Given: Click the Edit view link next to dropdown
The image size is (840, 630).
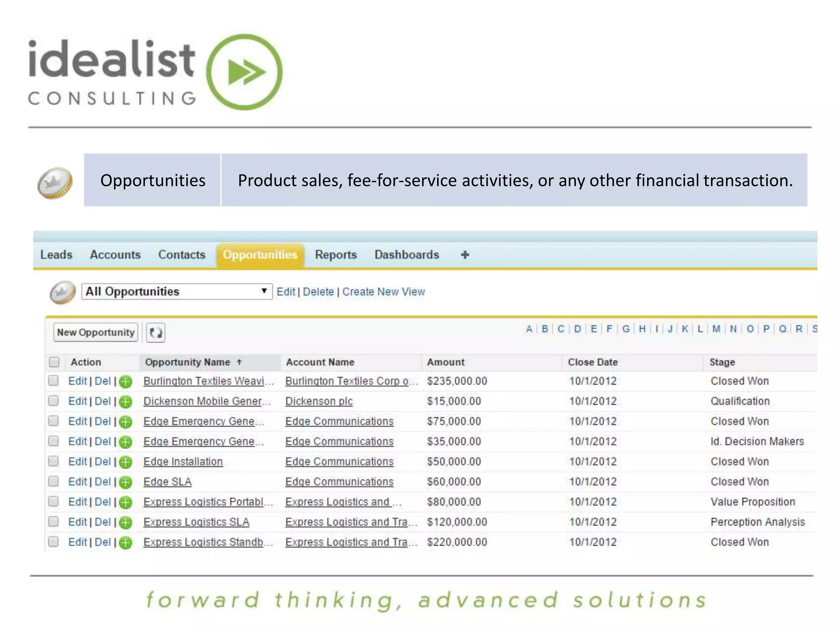Looking at the screenshot, I should (x=286, y=292).
